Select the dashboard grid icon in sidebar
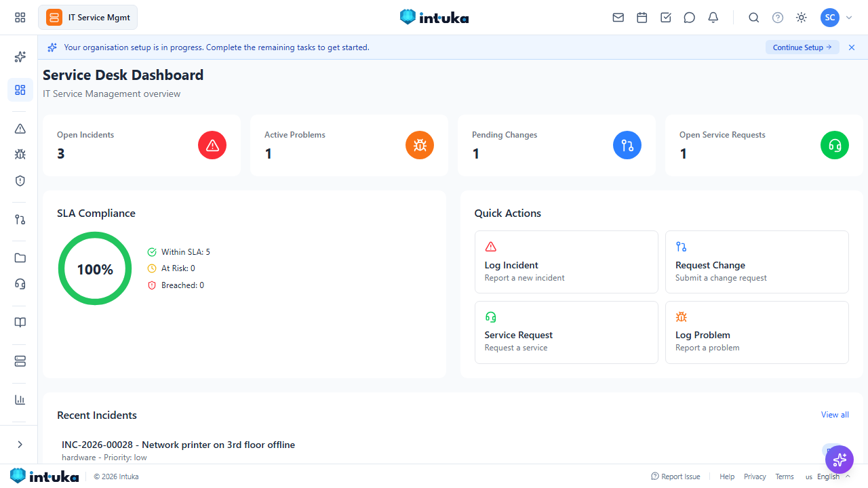The height and width of the screenshot is (488, 868). 20,90
